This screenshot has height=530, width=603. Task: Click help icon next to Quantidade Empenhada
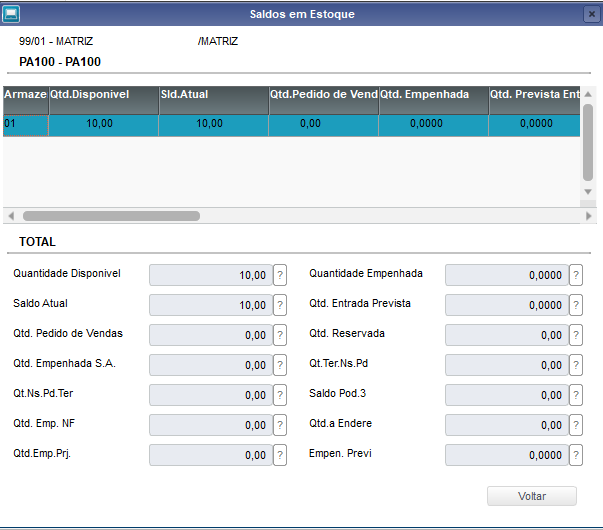[576, 275]
